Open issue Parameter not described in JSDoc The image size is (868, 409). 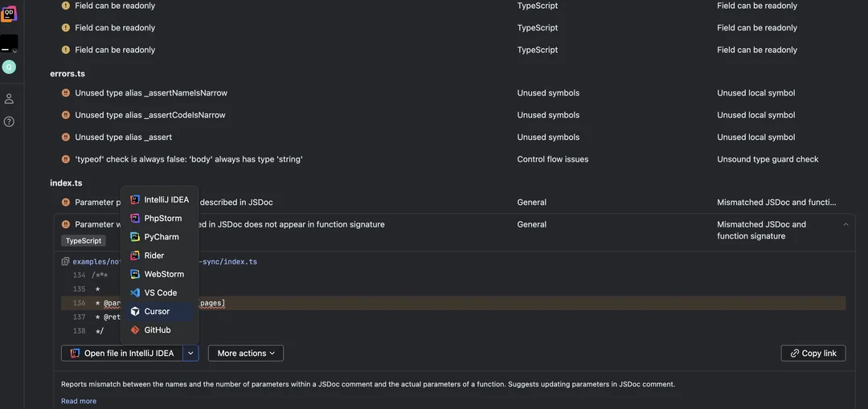point(174,202)
